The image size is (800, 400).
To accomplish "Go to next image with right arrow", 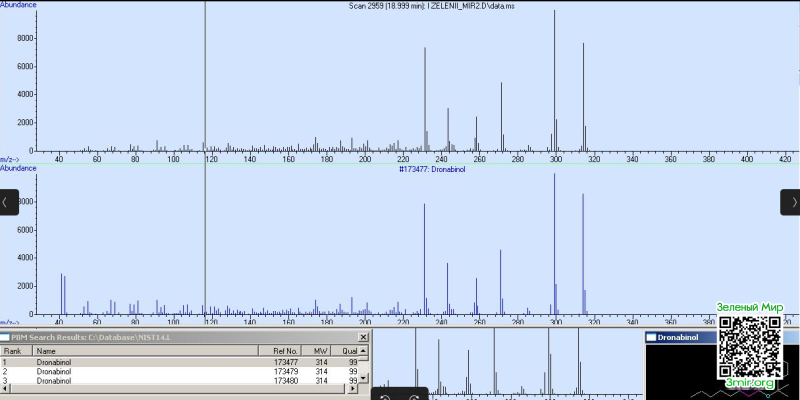I will click(x=790, y=202).
